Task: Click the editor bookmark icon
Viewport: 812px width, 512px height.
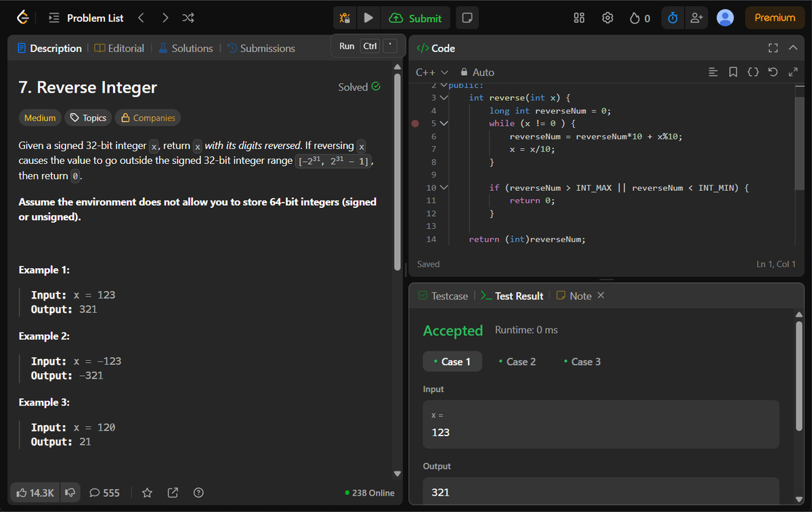Action: point(733,72)
